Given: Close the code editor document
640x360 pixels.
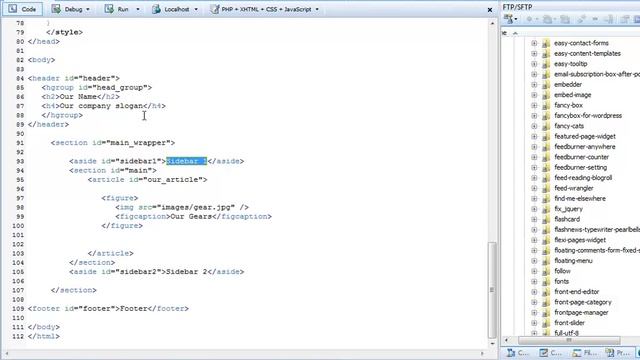Looking at the screenshot, I should (490, 10).
